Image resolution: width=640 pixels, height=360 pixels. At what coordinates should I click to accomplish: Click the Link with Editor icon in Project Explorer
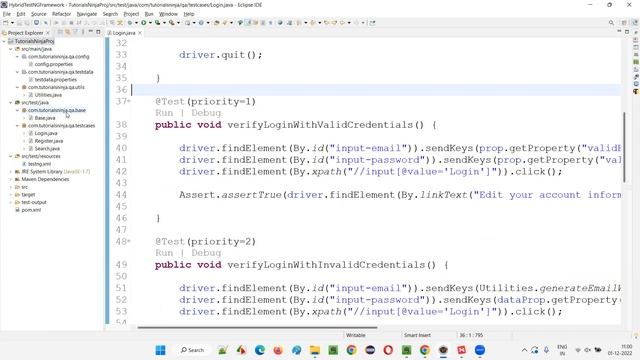click(67, 32)
